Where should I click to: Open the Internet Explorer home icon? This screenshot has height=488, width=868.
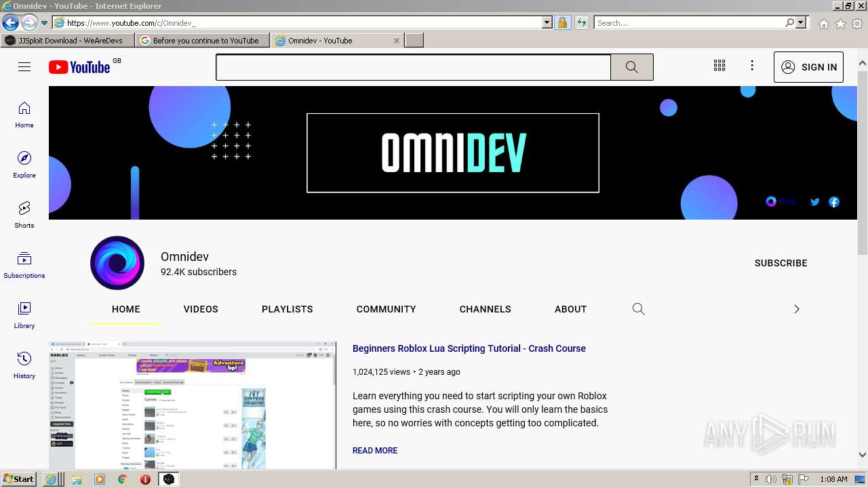823,24
